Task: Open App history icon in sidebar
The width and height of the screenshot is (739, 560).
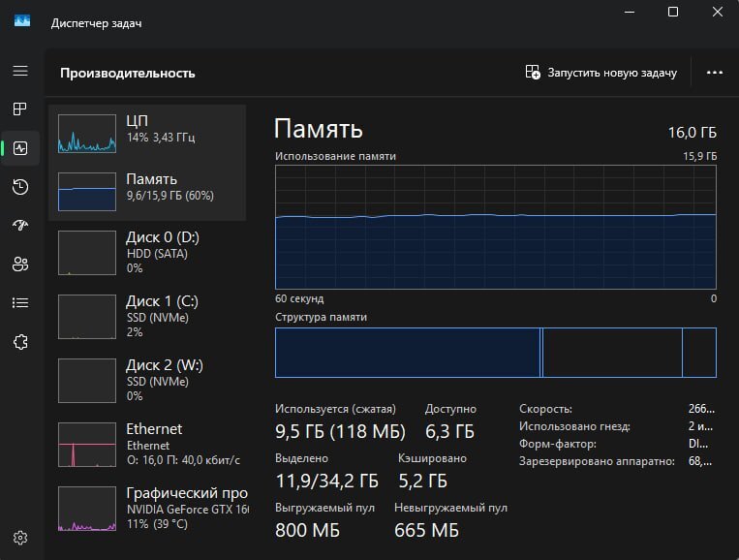Action: (20, 187)
